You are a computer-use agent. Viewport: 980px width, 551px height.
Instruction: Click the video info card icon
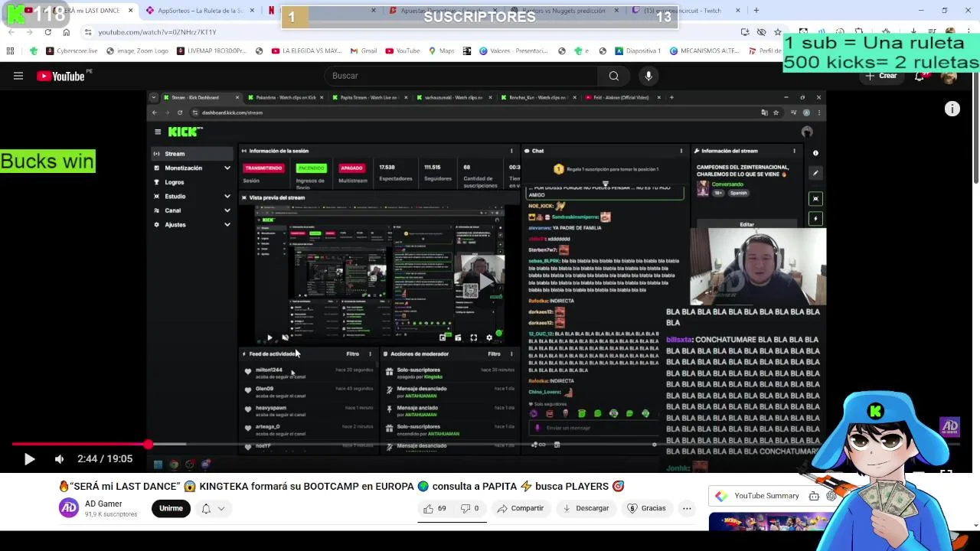coord(952,109)
